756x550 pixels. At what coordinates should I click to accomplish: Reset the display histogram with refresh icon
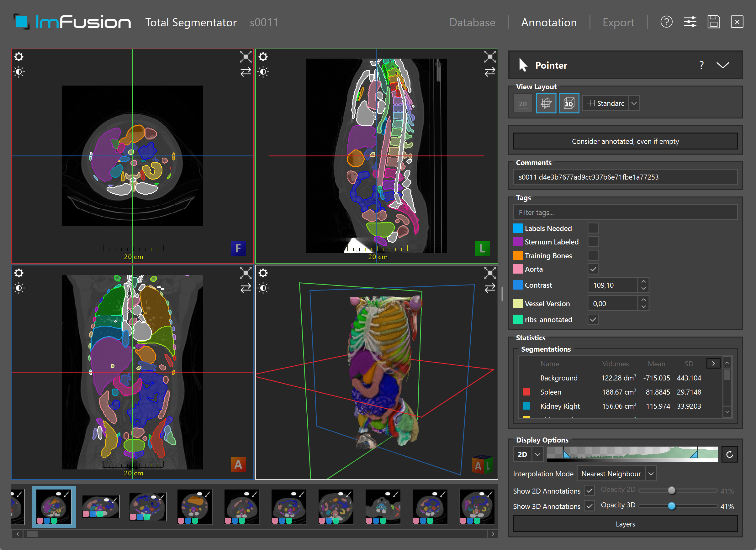(x=729, y=454)
